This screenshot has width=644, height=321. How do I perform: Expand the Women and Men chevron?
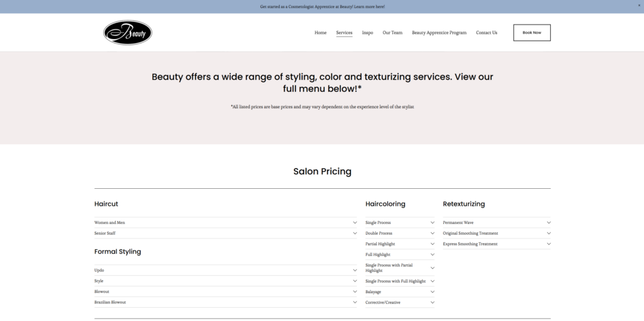[x=355, y=222]
